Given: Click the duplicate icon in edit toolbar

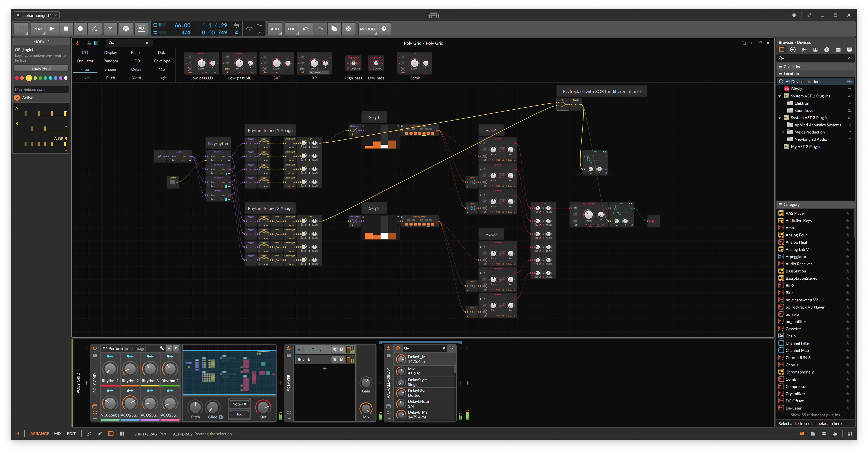Looking at the screenshot, I should pos(334,29).
